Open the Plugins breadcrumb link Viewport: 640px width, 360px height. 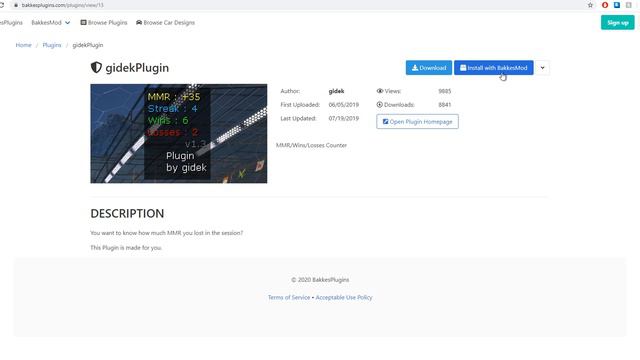[52, 45]
